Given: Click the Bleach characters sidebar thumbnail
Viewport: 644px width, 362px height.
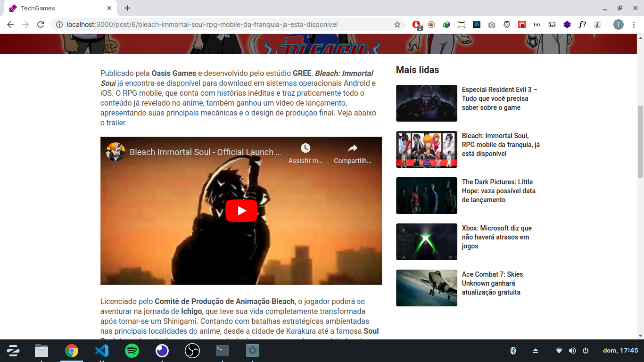Looking at the screenshot, I should 427,149.
